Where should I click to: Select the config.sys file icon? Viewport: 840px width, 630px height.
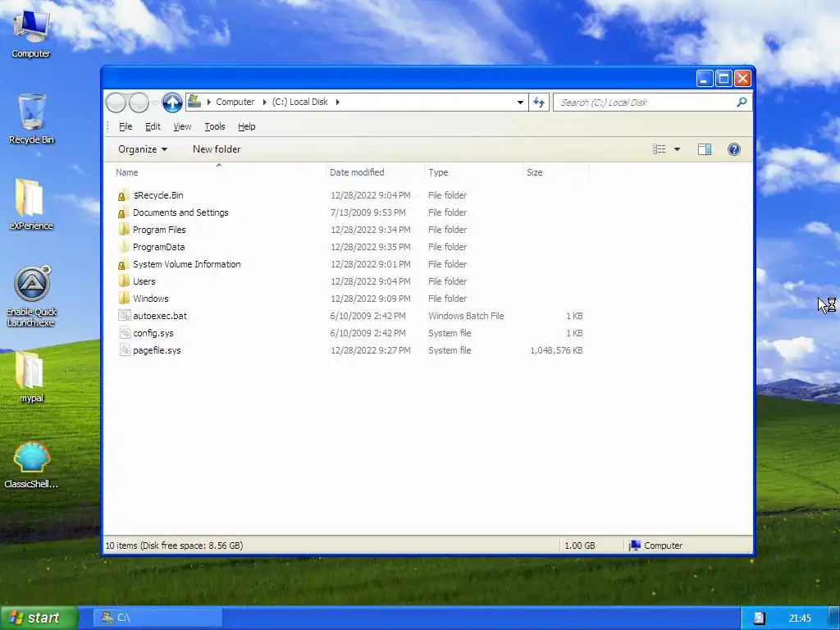125,333
